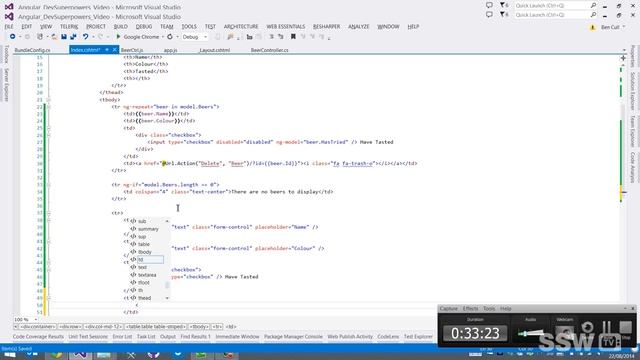The image size is (640, 360).
Task: Click the feedback speech bubble icon
Action: [x=489, y=14]
